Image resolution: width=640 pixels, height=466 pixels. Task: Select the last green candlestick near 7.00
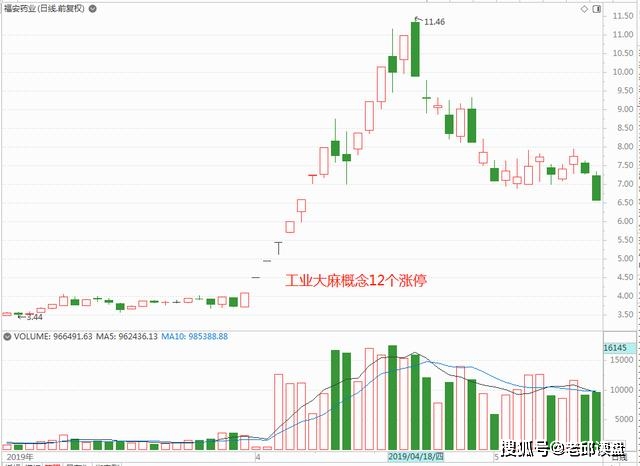(x=596, y=188)
